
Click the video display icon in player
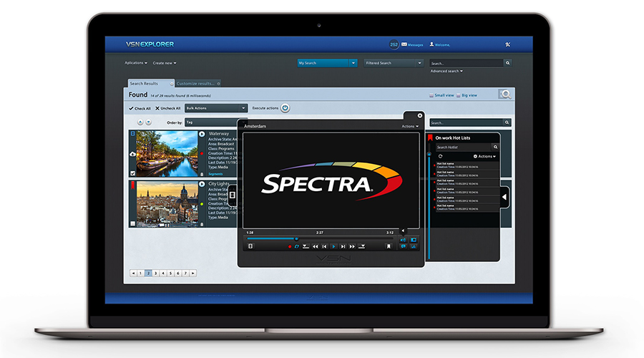pyautogui.click(x=414, y=240)
